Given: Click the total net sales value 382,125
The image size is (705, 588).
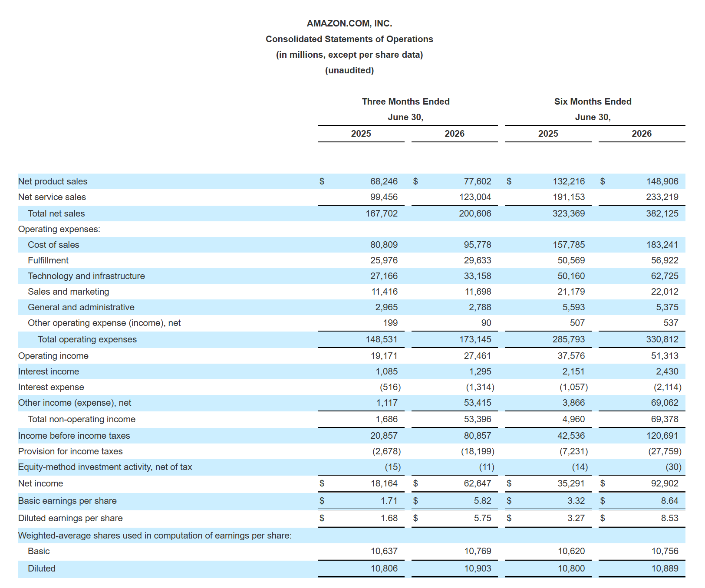Looking at the screenshot, I should tap(662, 214).
